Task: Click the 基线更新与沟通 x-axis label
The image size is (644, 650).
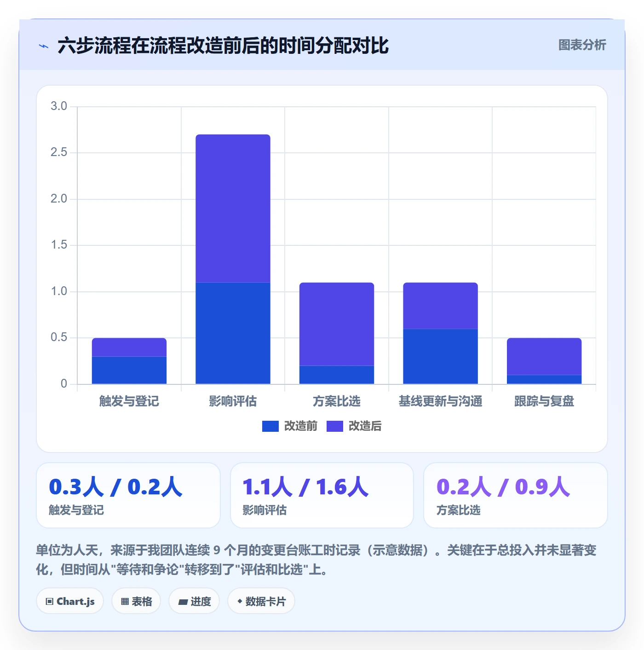Action: [441, 401]
